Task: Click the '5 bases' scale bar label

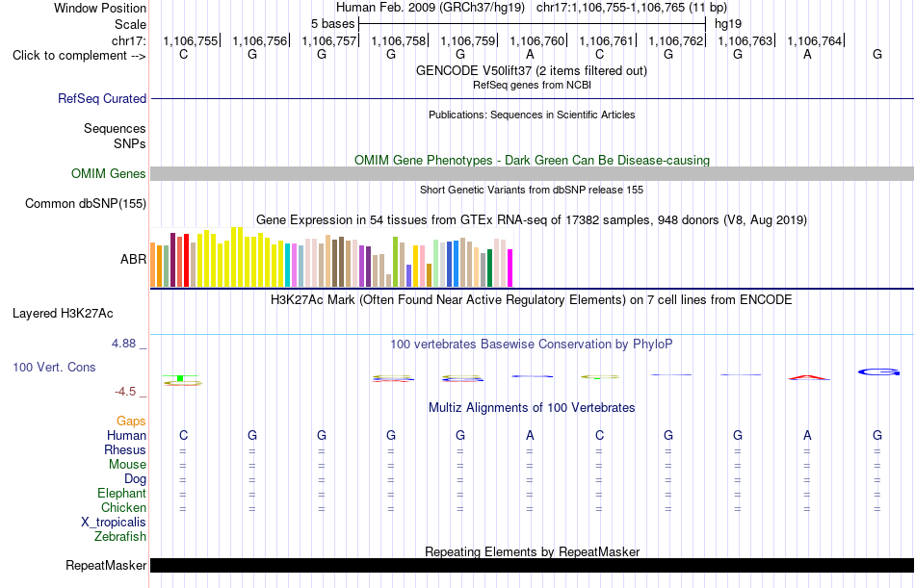Action: pyautogui.click(x=332, y=24)
